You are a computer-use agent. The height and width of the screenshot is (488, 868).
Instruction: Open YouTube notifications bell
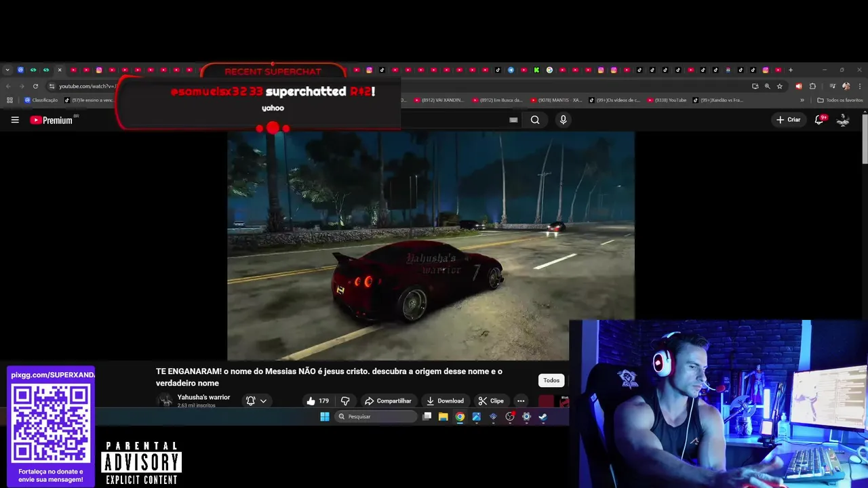pyautogui.click(x=820, y=120)
